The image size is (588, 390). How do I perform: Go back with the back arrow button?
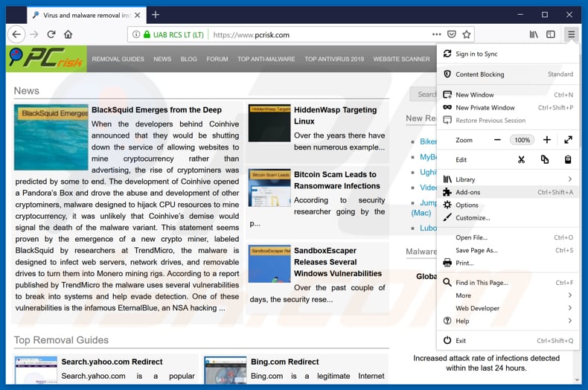pos(16,35)
